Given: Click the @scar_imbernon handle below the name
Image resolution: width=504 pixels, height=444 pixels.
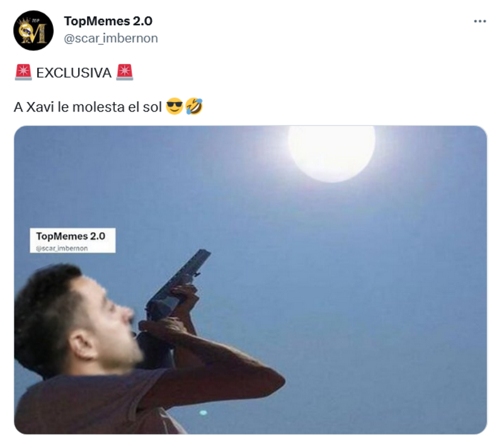Looking at the screenshot, I should (111, 38).
